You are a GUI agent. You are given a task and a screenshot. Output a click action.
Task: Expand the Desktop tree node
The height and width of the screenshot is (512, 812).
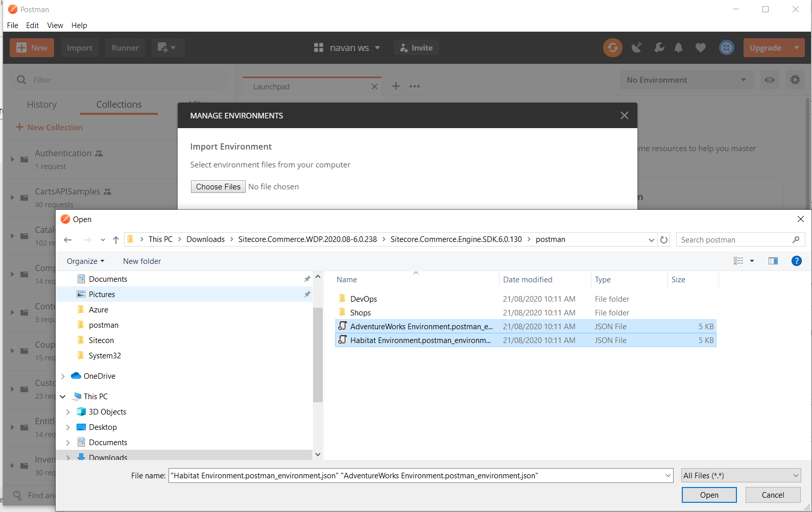[x=68, y=427]
